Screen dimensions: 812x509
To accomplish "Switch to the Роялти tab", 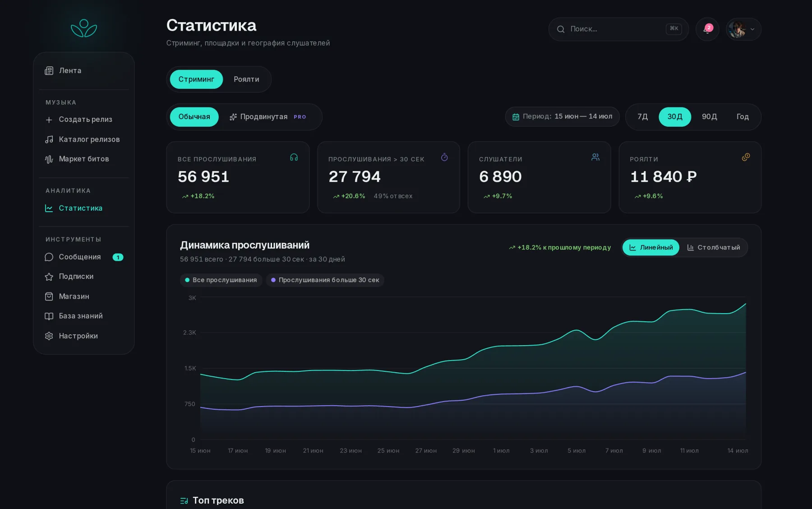I will [x=246, y=79].
